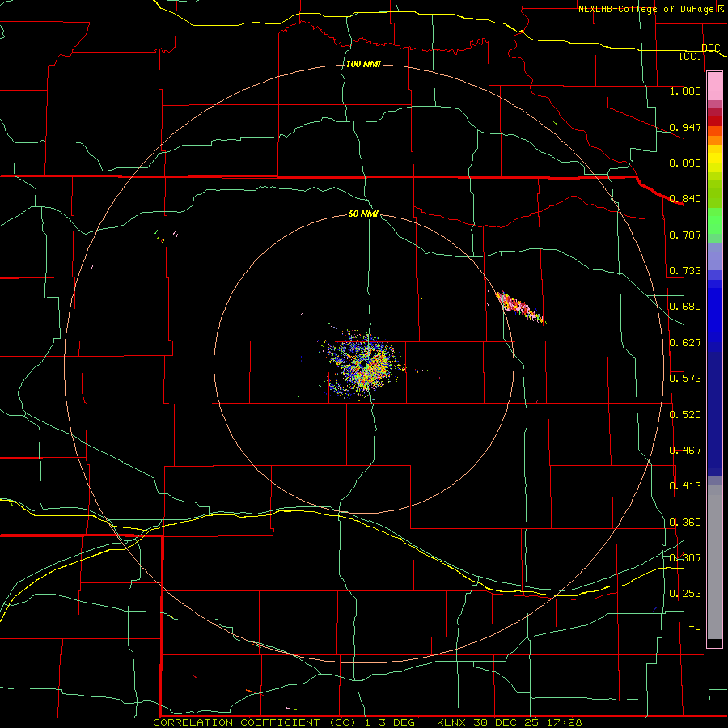The width and height of the screenshot is (728, 728).
Task: Click the DCC label above the color scale
Action: click(x=710, y=48)
